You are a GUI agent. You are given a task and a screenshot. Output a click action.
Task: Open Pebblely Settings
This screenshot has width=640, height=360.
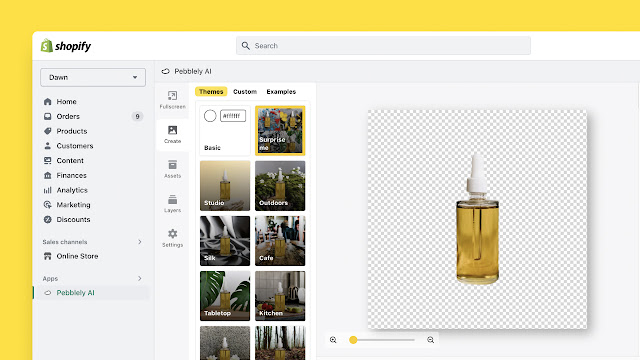(172, 238)
